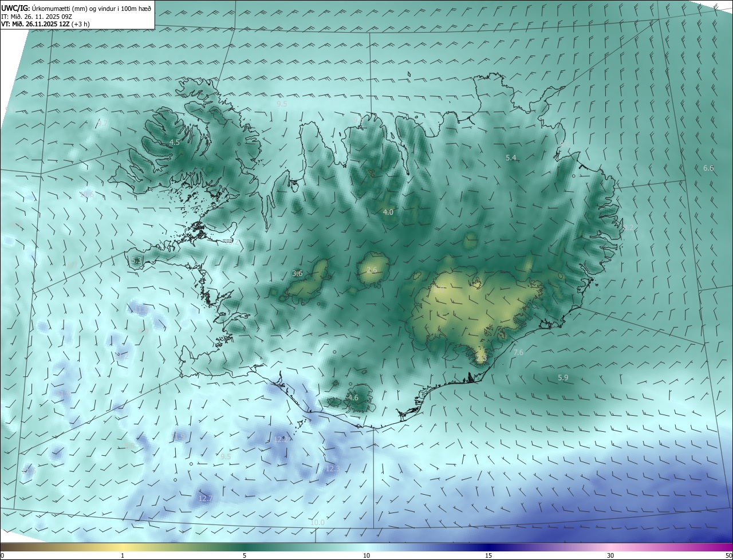Select the 6.6 value label
733x560 pixels.
point(708,168)
